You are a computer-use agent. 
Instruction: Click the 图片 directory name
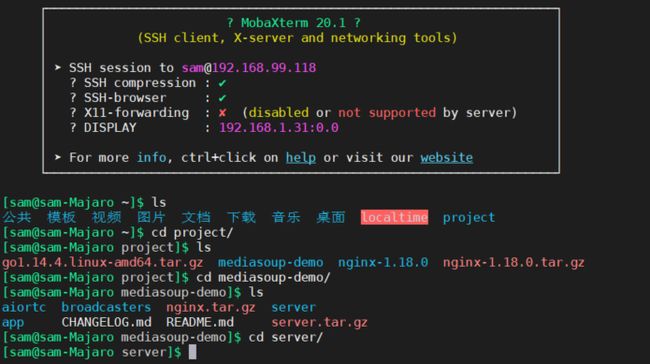point(151,217)
